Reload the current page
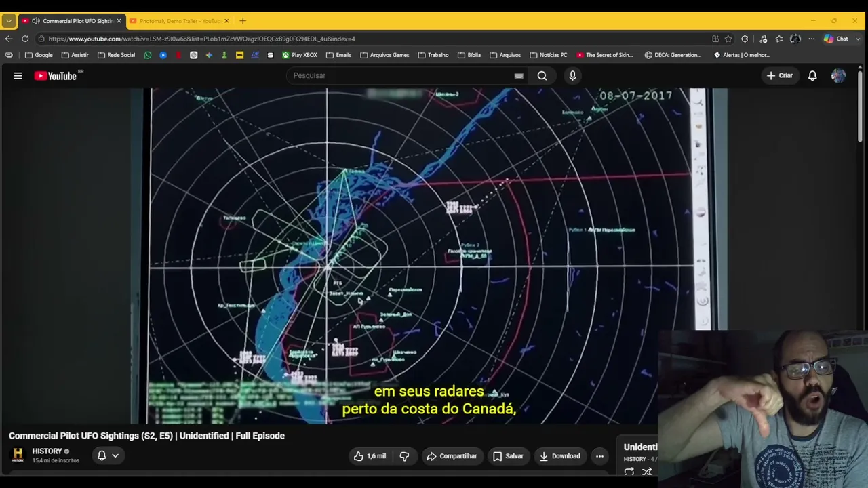The height and width of the screenshot is (488, 868). click(25, 39)
